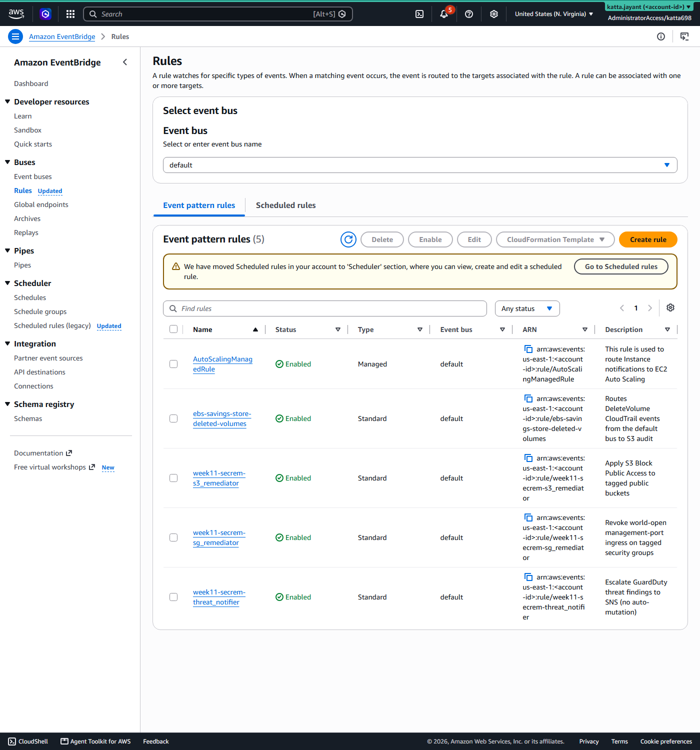
Task: Open the info panel icon
Action: pyautogui.click(x=661, y=36)
